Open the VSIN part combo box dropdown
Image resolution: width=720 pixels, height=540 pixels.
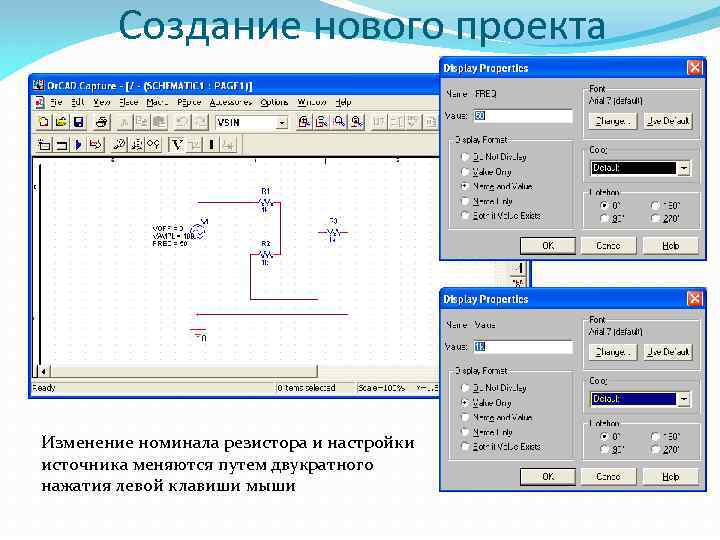[282, 123]
